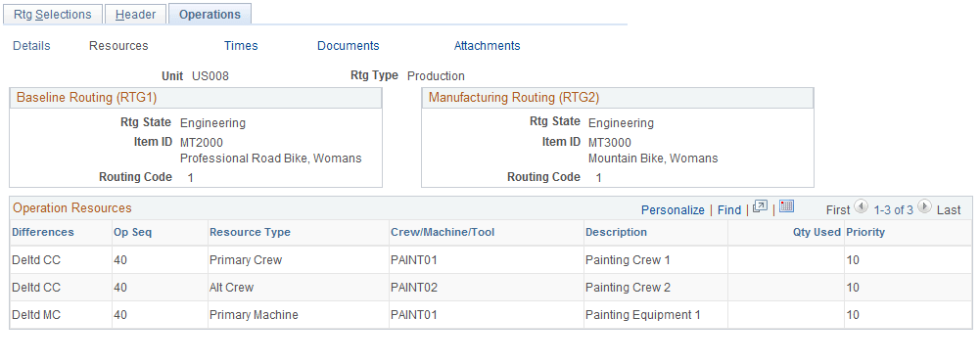Click the Manufacturing Routing (RTG2) heading
Screen dimensions: 980x363
[x=514, y=98]
